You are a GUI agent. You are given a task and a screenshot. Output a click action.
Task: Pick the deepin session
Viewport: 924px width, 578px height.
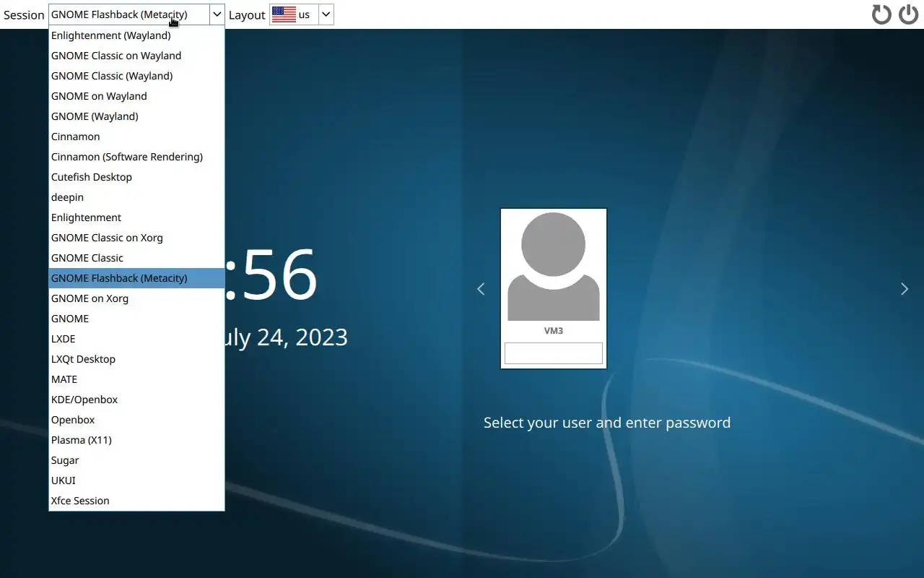(136, 197)
